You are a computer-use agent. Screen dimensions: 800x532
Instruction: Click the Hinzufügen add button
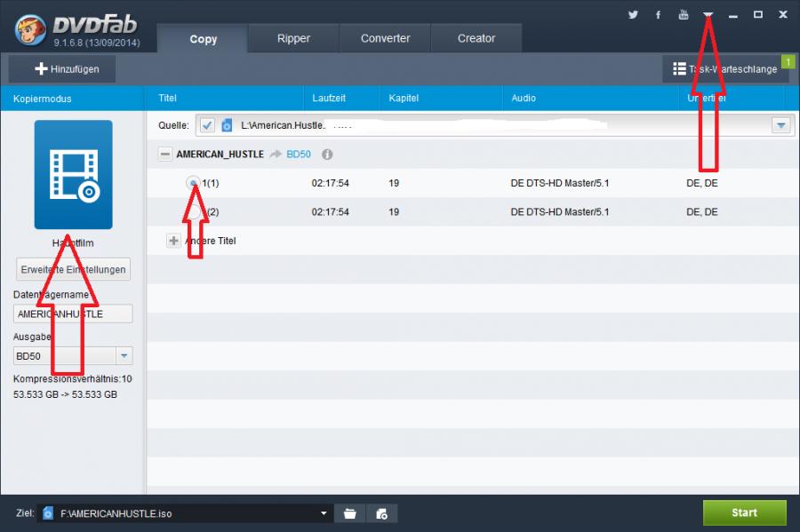point(62,68)
